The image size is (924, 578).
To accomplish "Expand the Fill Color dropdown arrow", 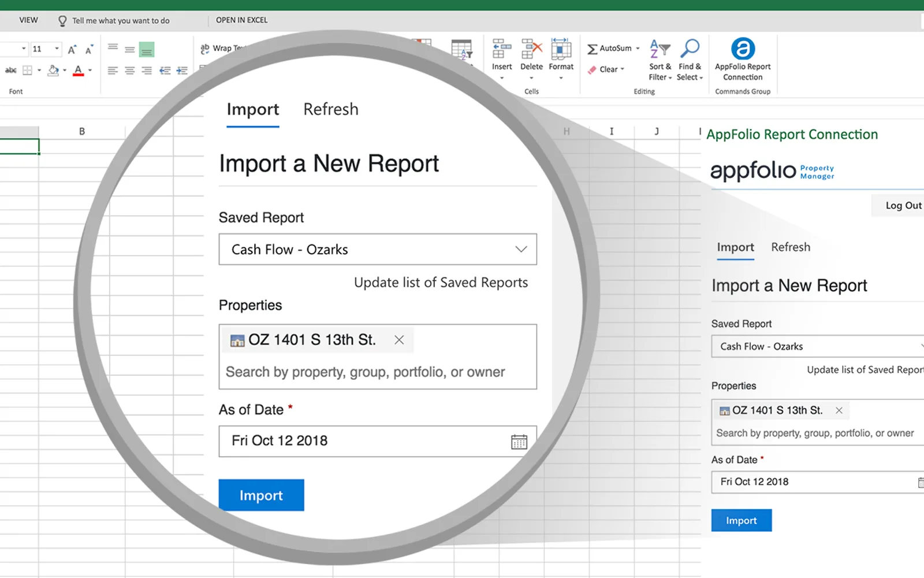I will pos(65,71).
